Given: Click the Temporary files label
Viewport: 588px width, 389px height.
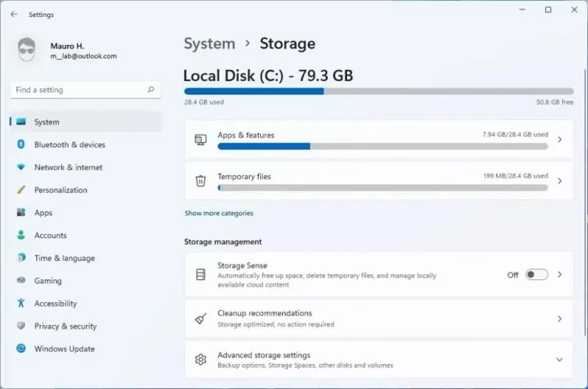Looking at the screenshot, I should pyautogui.click(x=244, y=176).
